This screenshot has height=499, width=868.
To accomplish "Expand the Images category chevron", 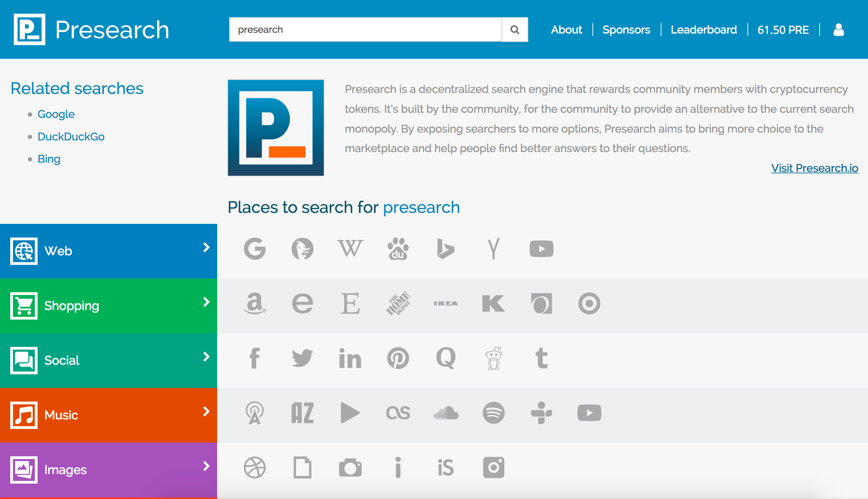I will 206,467.
